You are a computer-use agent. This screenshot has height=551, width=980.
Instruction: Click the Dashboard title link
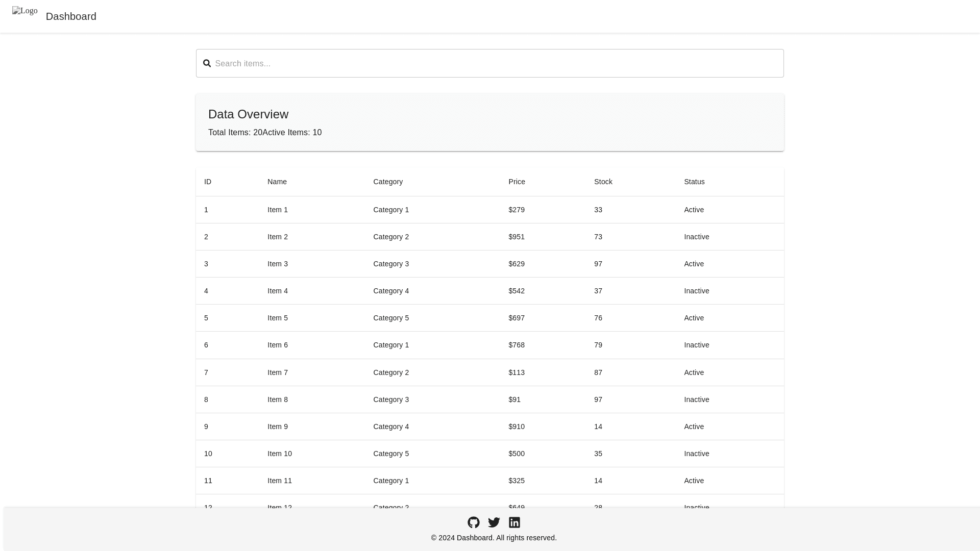point(71,16)
